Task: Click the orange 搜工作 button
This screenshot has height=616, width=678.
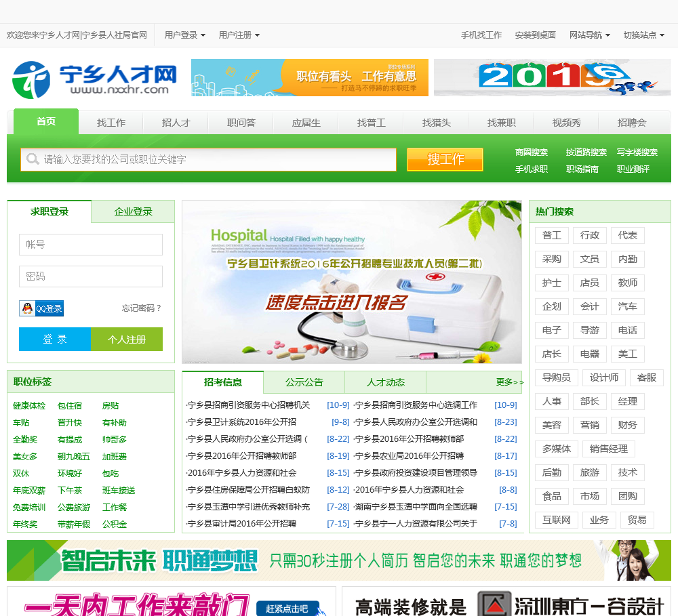Action: click(x=445, y=159)
